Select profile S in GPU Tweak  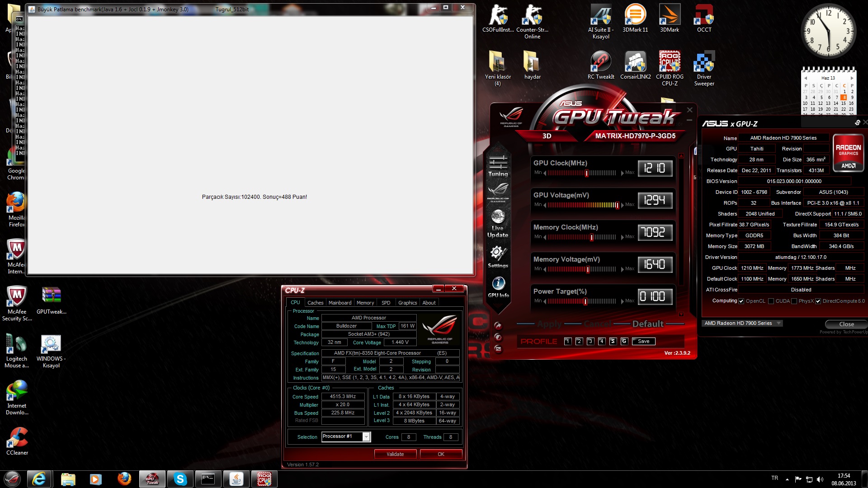pos(613,341)
